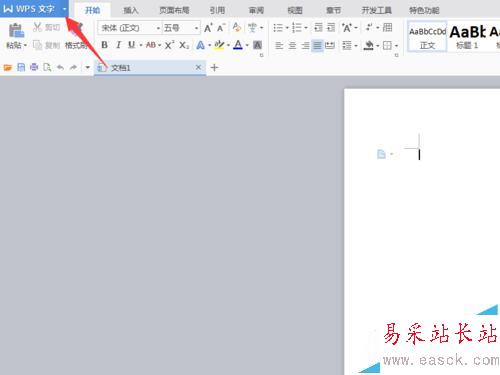Switch to the 插入 ribbon tab

coord(130,10)
